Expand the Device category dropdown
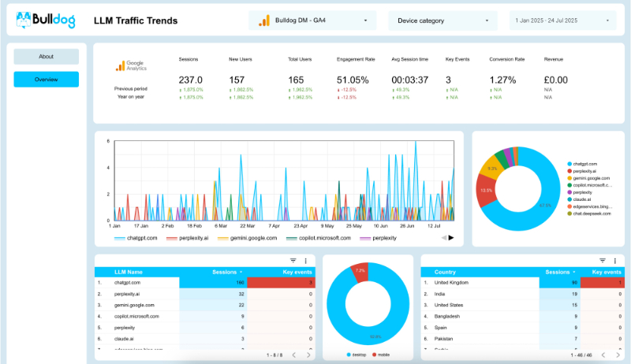This screenshot has width=631, height=364. (442, 20)
